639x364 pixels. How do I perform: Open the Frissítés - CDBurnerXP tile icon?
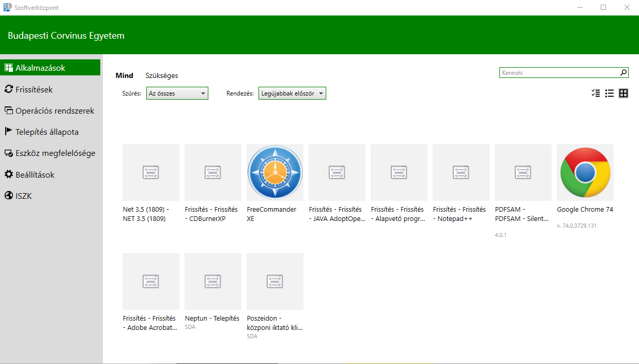coord(213,172)
